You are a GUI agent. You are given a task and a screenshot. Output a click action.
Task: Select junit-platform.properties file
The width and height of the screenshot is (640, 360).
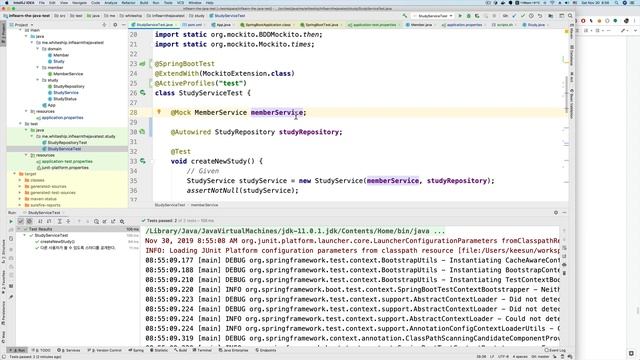tap(65, 167)
